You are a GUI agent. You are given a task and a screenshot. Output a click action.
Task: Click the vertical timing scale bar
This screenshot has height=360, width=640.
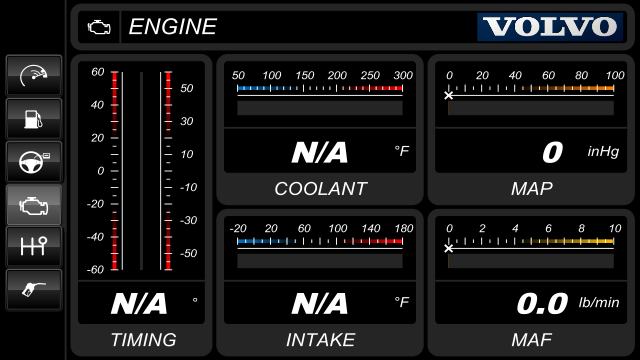pyautogui.click(x=141, y=171)
